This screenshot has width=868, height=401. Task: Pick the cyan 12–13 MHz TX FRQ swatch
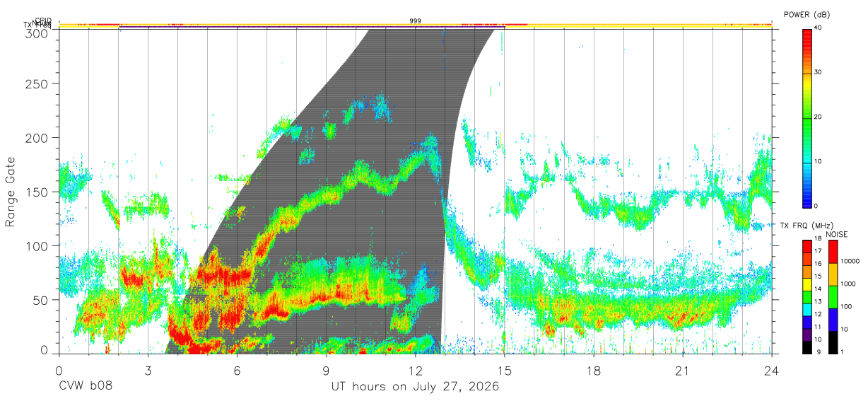pyautogui.click(x=807, y=308)
